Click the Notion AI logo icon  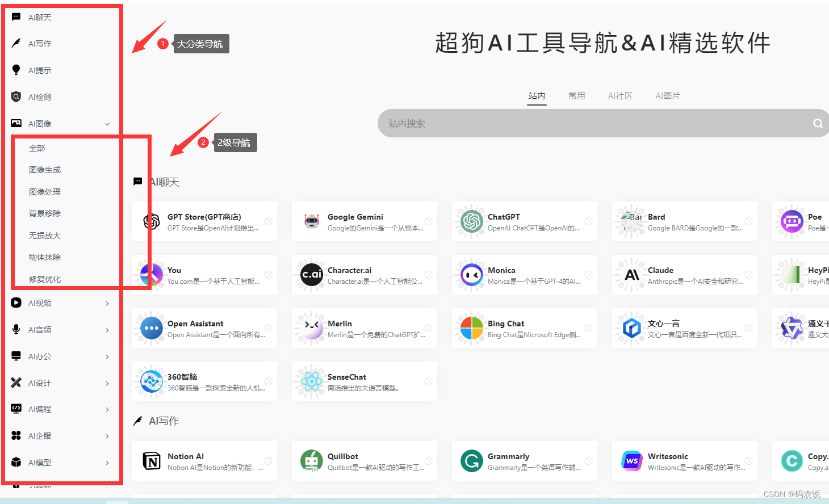(152, 461)
